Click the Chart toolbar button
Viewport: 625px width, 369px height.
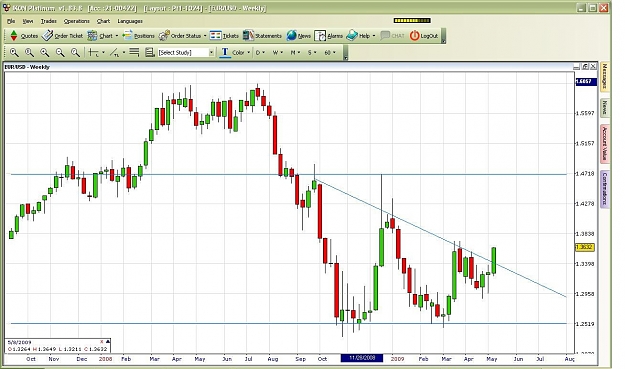click(x=100, y=36)
